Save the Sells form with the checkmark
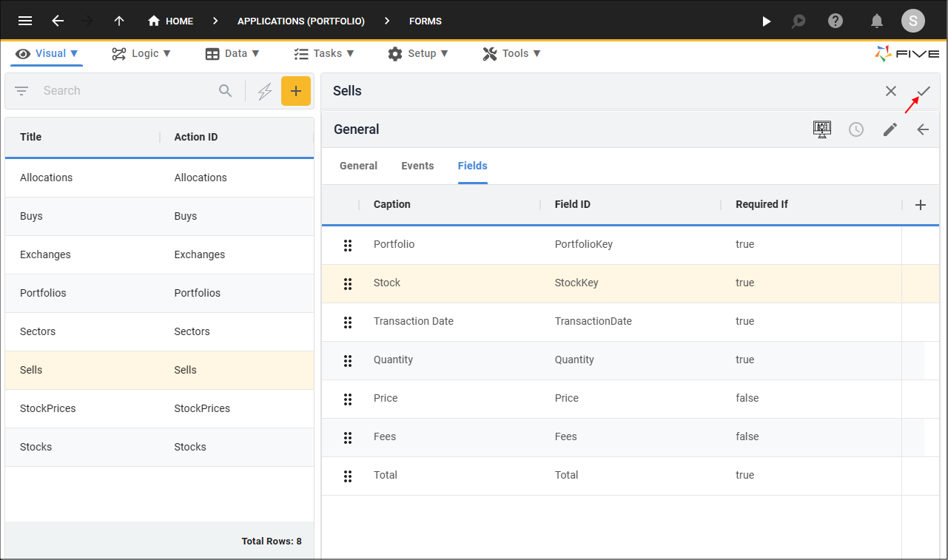This screenshot has width=948, height=560. point(924,91)
